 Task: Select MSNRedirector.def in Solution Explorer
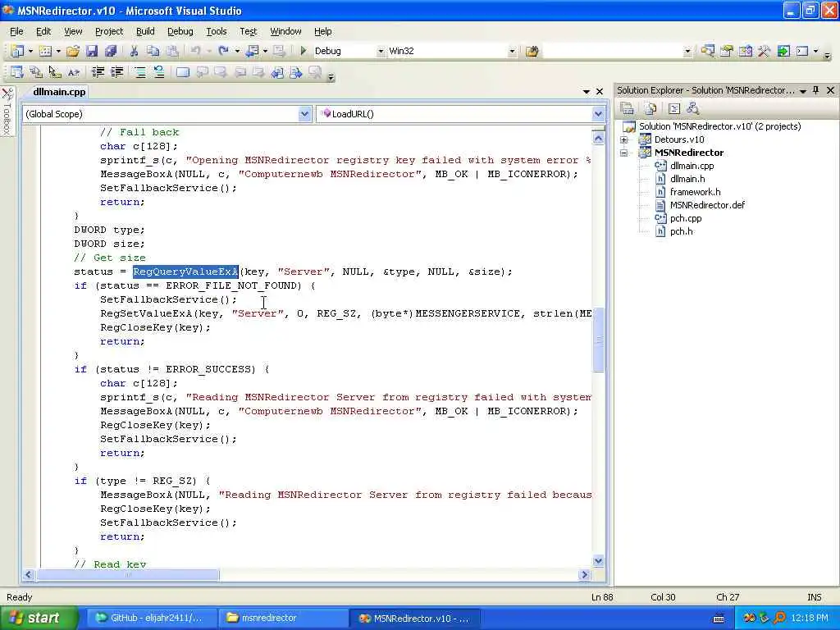(707, 204)
